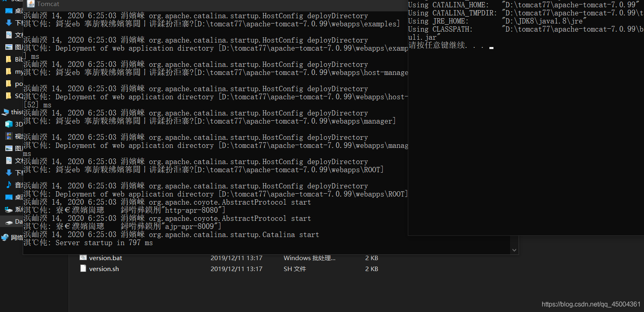Select This PC computer icon in sidebar

(6, 112)
